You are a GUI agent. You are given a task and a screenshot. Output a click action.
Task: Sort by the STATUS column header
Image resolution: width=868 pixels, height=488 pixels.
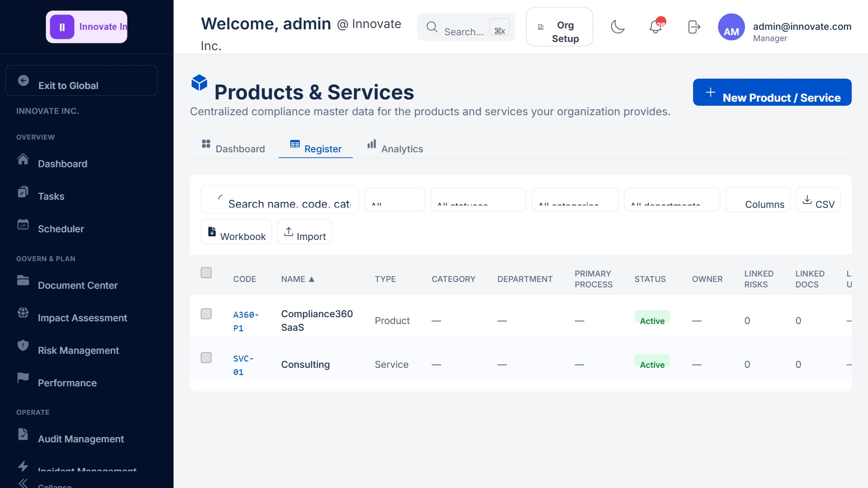click(x=650, y=279)
